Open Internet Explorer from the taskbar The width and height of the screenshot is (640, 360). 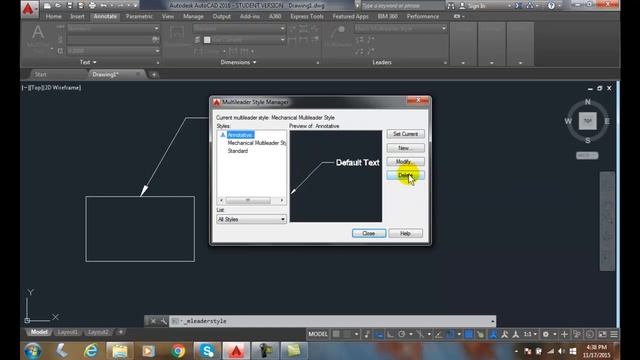coord(91,351)
